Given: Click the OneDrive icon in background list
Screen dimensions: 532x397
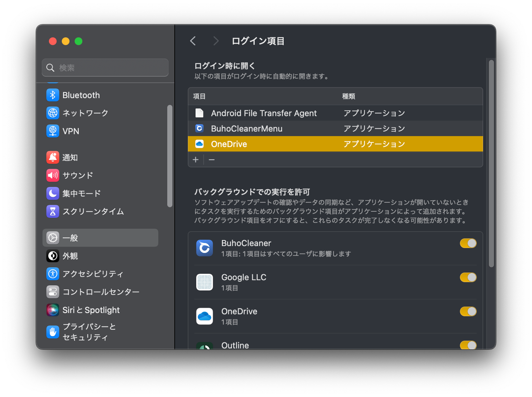Looking at the screenshot, I should coord(204,316).
